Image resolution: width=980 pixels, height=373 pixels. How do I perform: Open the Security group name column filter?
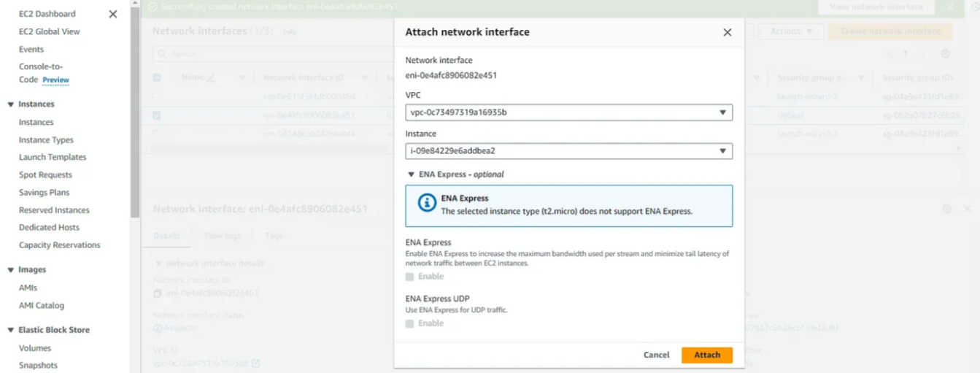(861, 78)
